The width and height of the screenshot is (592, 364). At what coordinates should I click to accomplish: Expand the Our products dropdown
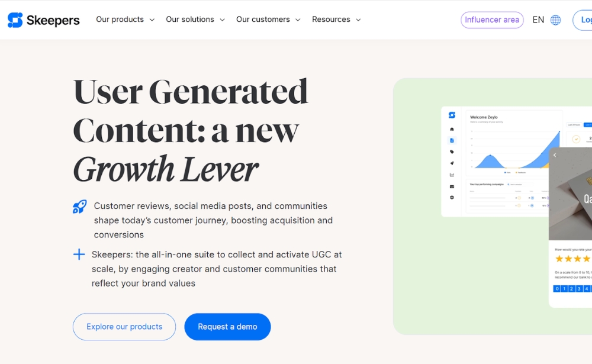click(125, 20)
